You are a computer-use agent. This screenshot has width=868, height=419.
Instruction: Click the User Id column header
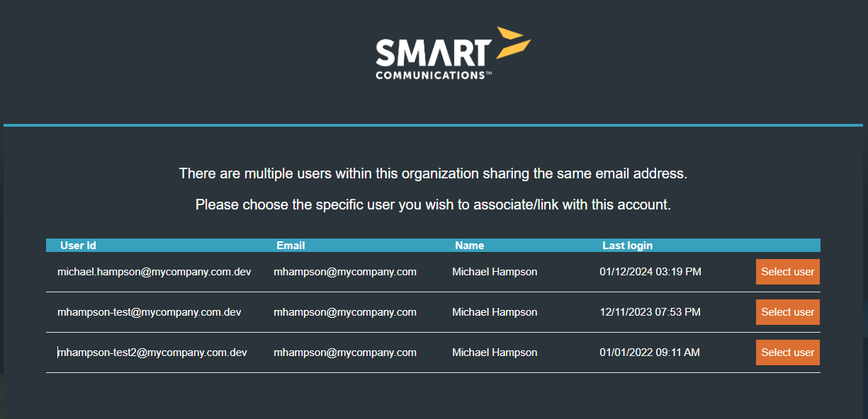tap(78, 246)
